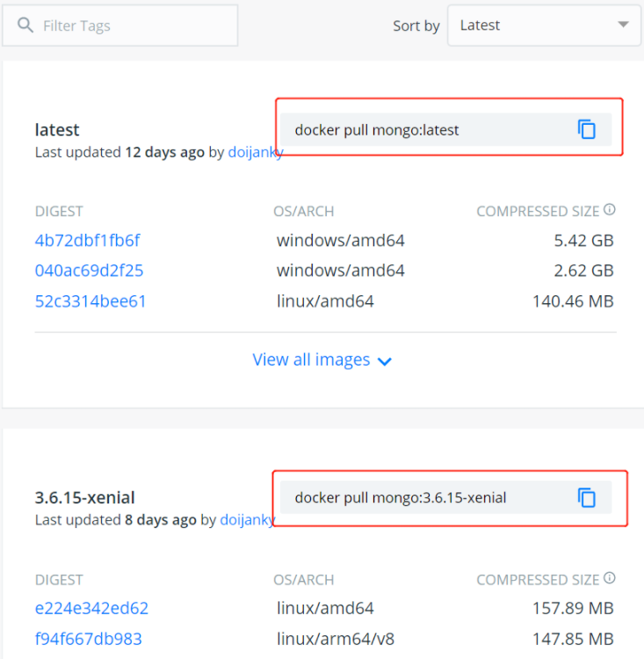The width and height of the screenshot is (644, 659).
Task: Open digest 040ac69d2f25
Action: [x=89, y=271]
